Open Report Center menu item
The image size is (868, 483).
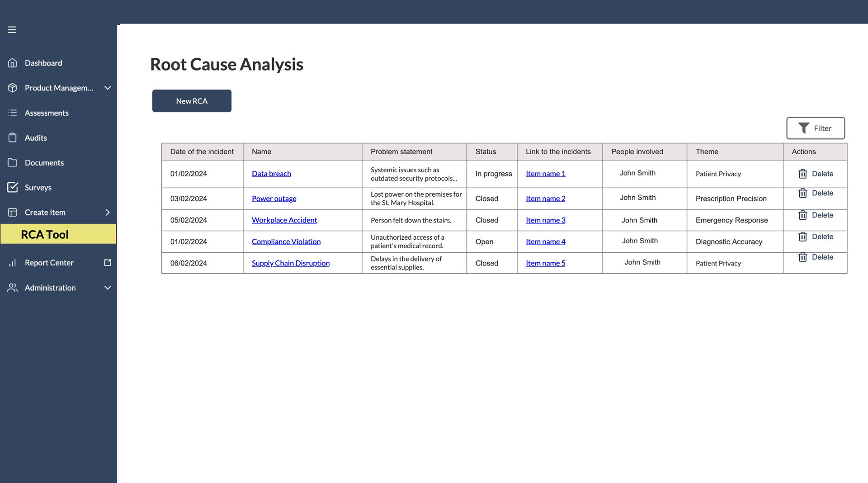pyautogui.click(x=49, y=262)
